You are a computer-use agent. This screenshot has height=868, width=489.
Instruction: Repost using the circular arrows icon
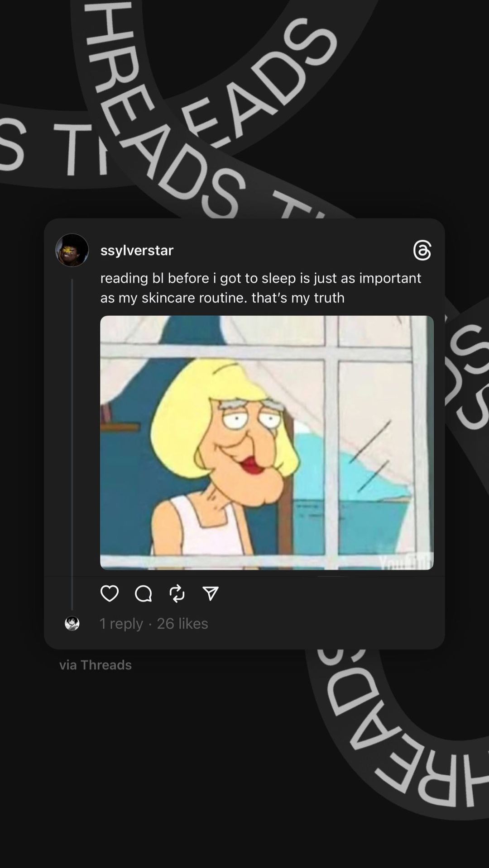point(177,593)
